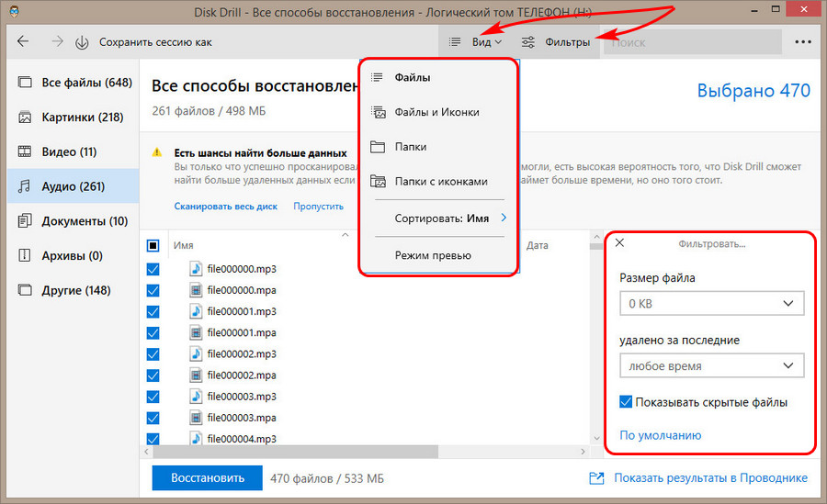Image resolution: width=827 pixels, height=504 pixels.
Task: Uncheck file000001.mpa checkbox
Action: (x=153, y=332)
